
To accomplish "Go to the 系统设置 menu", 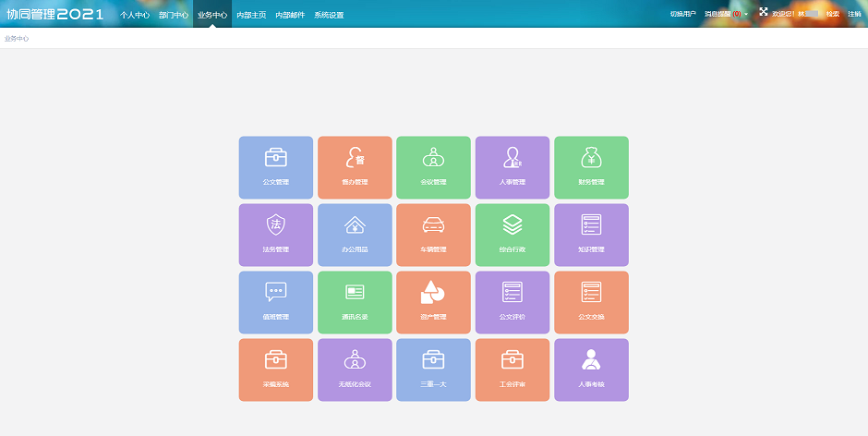I will point(329,15).
